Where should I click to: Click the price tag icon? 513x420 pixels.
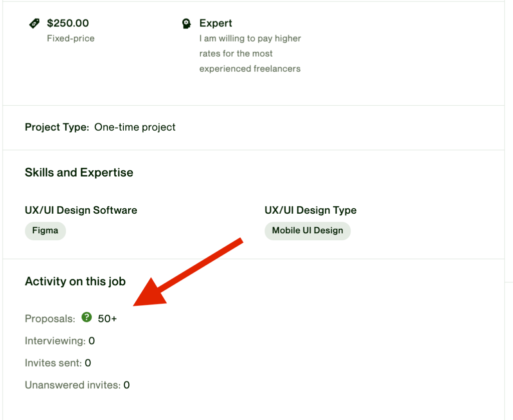34,24
